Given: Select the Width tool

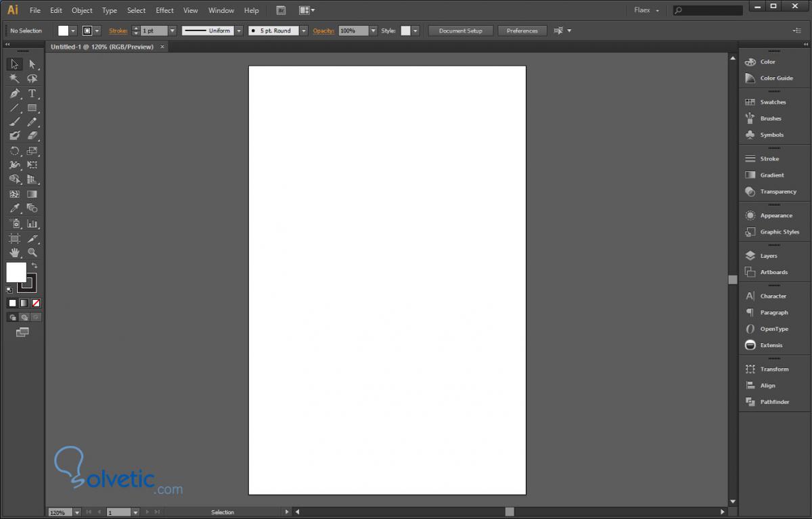Looking at the screenshot, I should pyautogui.click(x=14, y=165).
